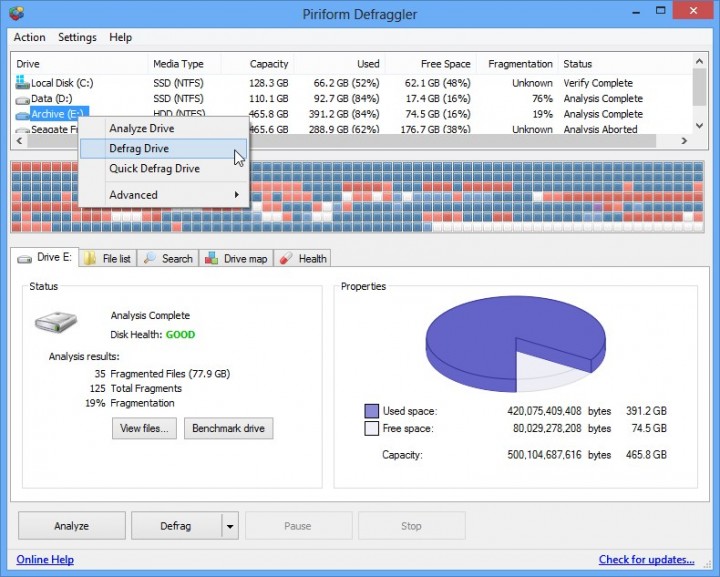Click the pill icon on Health tab

coord(286,258)
